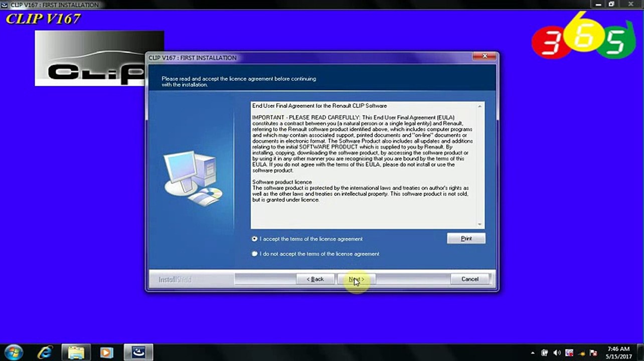Switch to the CLIP installer taskbar item
This screenshot has width=644, height=361.
pyautogui.click(x=138, y=352)
